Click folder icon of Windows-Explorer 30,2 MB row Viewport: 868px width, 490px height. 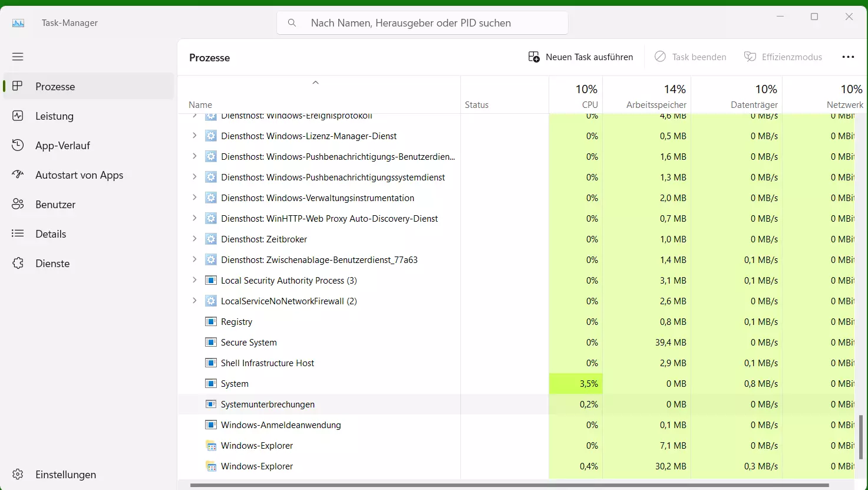[x=211, y=466]
